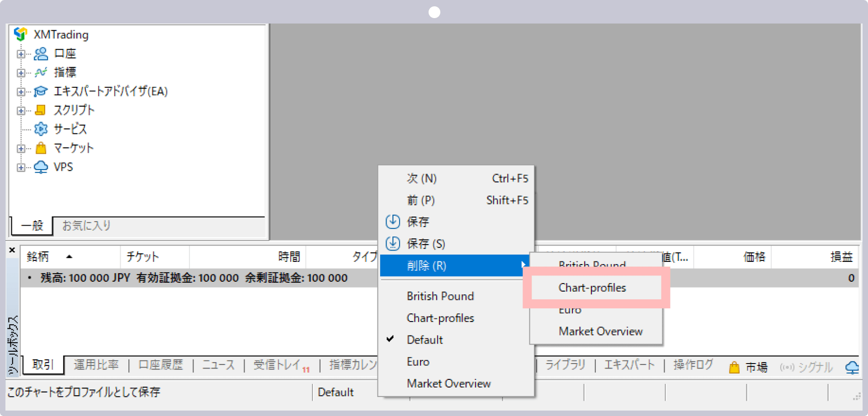Click the 口座 accounts icon
The width and height of the screenshot is (868, 416).
tap(41, 54)
